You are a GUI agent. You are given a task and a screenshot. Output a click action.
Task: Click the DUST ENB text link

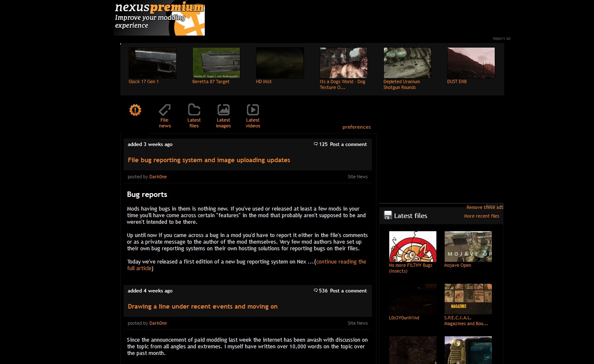pyautogui.click(x=457, y=81)
